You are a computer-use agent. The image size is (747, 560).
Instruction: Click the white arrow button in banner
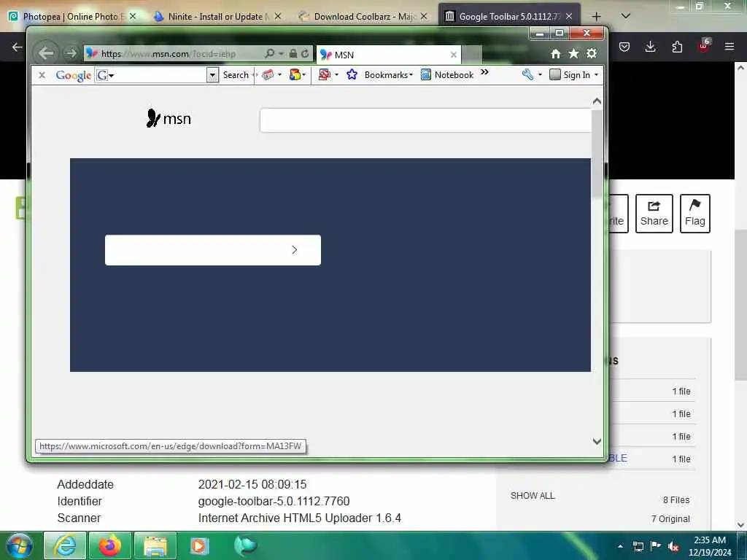(213, 250)
